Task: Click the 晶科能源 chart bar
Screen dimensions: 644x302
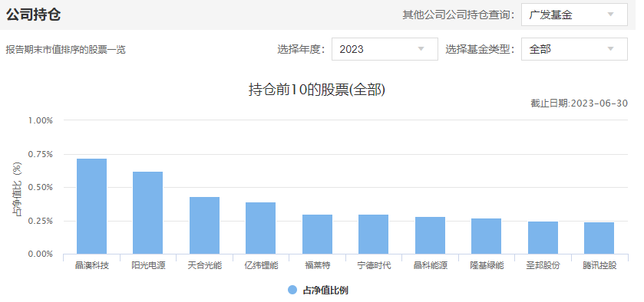Action: coord(430,235)
